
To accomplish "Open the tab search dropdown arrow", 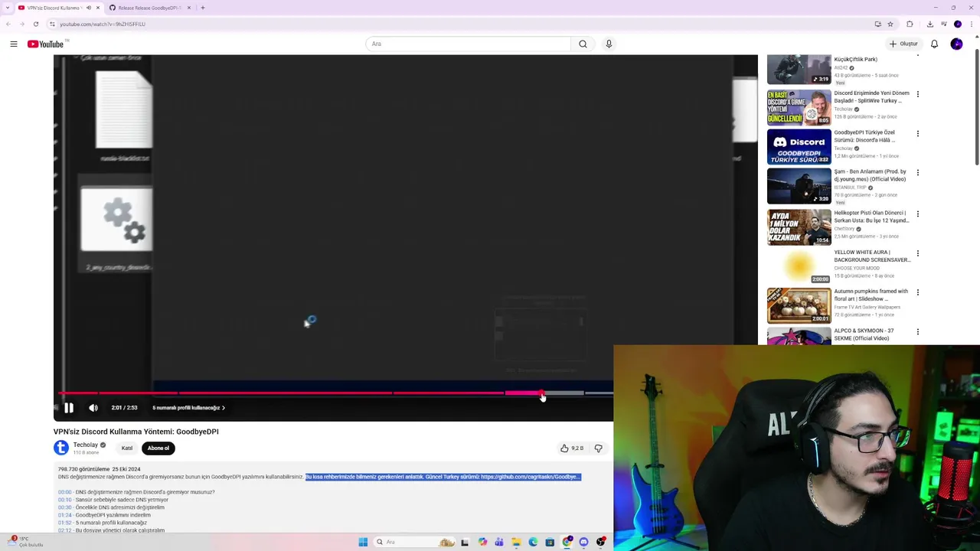I will 8,8.
